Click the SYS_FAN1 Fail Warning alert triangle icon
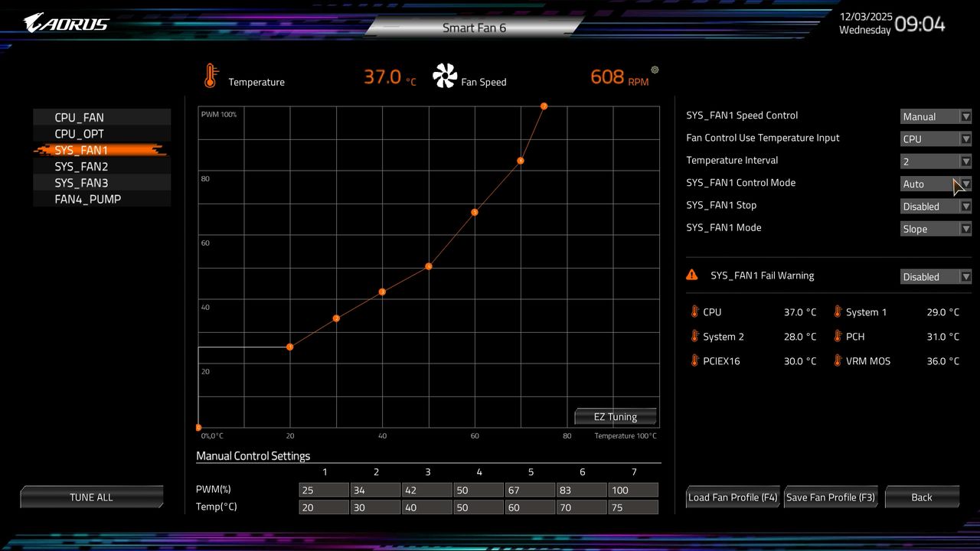 tap(692, 274)
